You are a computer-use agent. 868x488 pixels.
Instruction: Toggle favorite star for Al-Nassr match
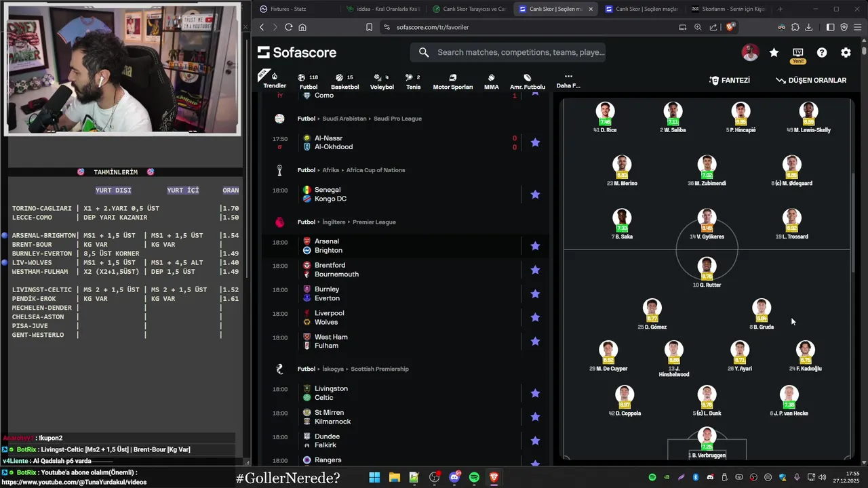click(535, 142)
